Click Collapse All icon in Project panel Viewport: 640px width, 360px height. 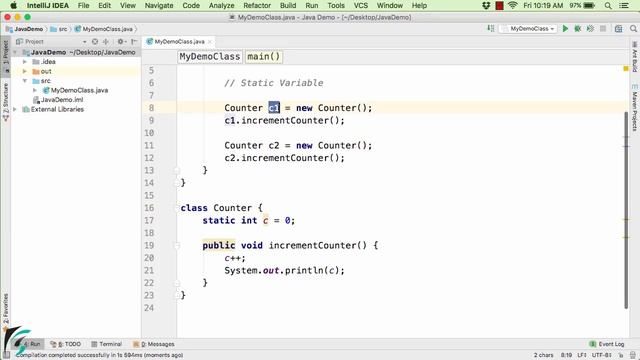click(106, 42)
